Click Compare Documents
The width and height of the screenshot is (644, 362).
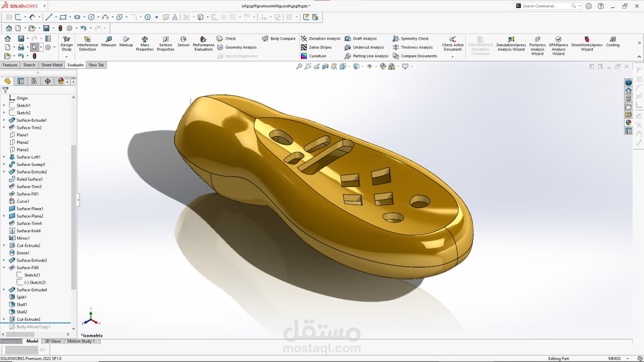click(415, 56)
